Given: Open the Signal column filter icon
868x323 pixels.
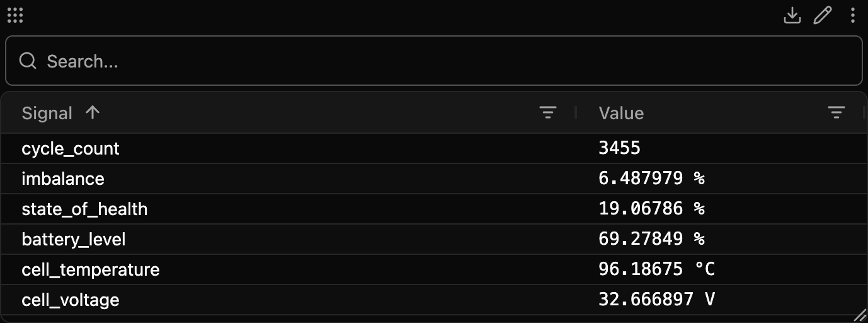Looking at the screenshot, I should click(x=548, y=113).
